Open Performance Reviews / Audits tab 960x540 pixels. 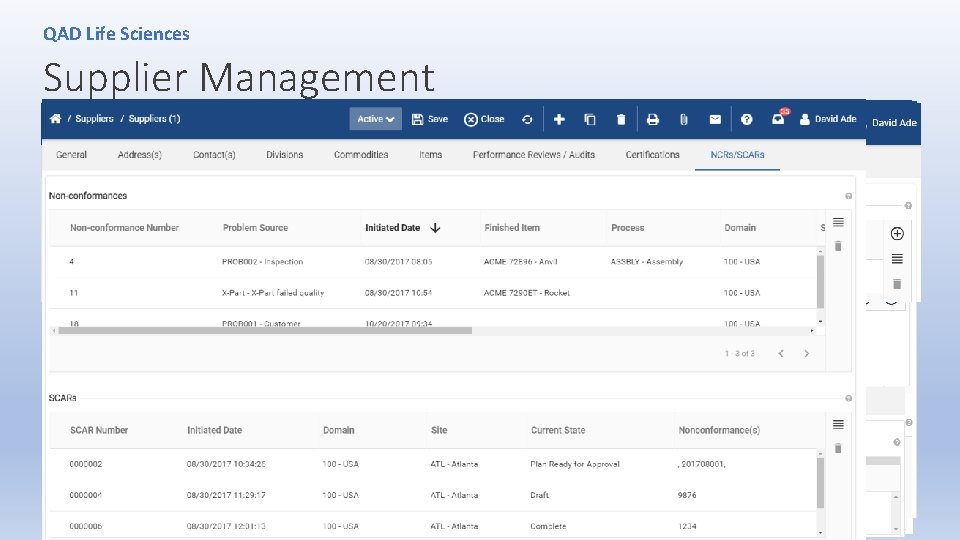pos(534,155)
